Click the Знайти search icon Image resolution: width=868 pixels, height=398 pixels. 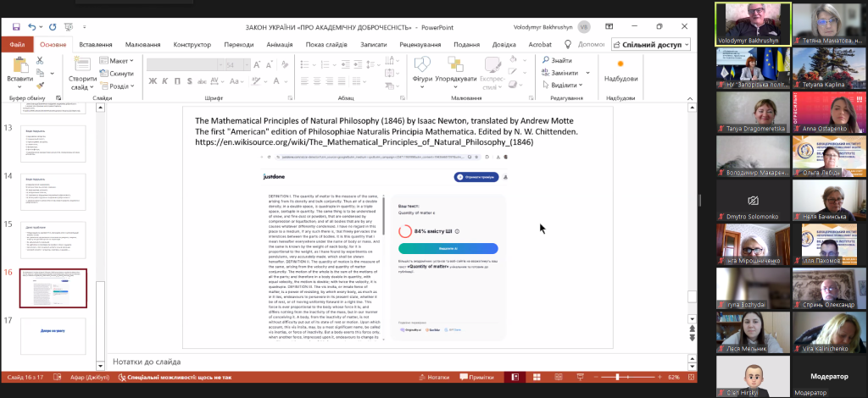point(545,61)
